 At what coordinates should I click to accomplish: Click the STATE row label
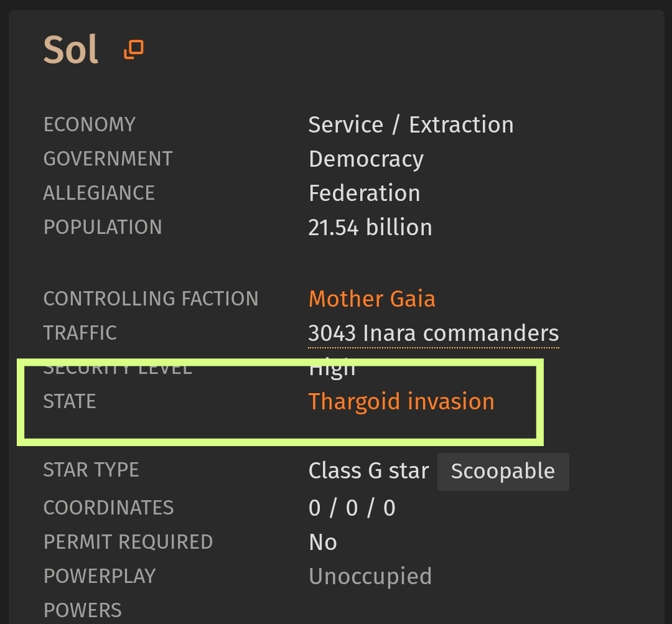[x=70, y=401]
